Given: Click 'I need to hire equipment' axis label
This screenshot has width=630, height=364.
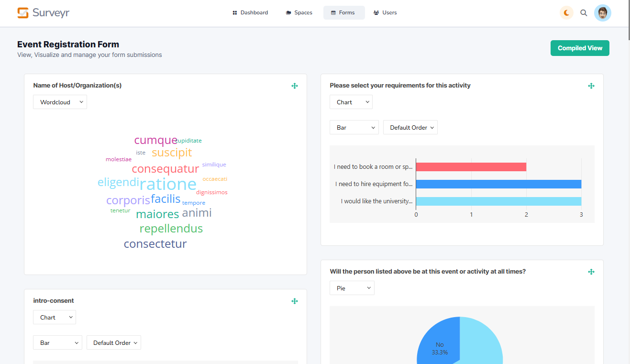Looking at the screenshot, I should [x=374, y=184].
